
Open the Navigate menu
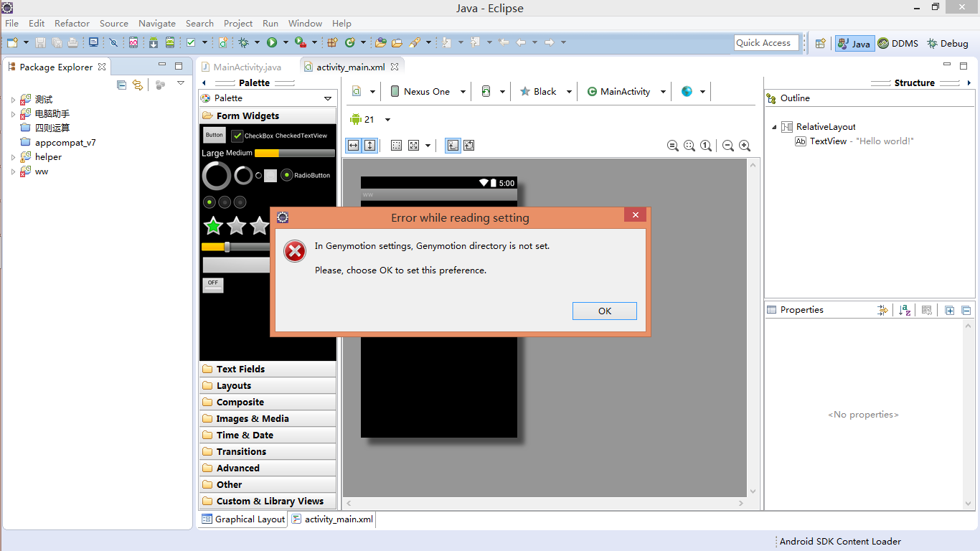pos(157,23)
